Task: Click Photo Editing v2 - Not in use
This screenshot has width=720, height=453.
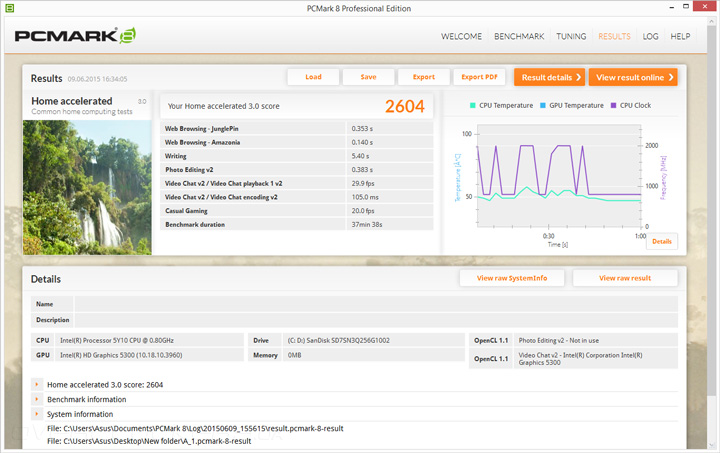Action: tap(559, 341)
